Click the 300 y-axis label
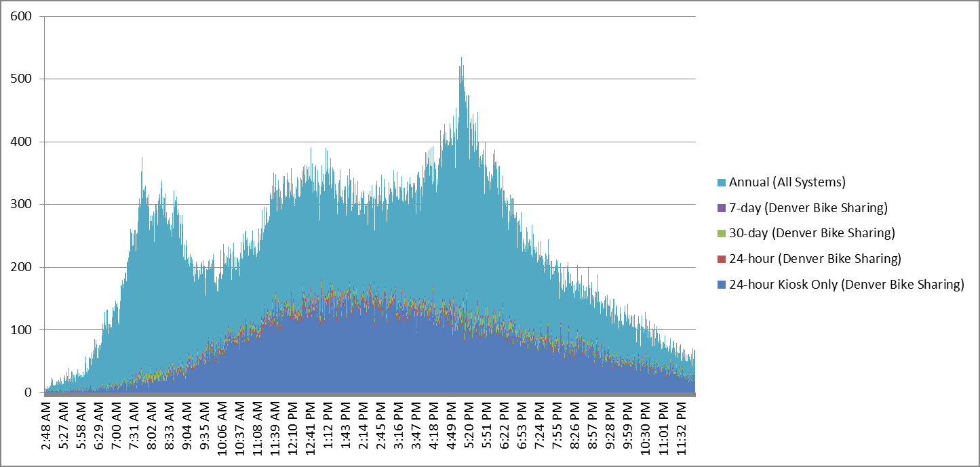 click(21, 204)
